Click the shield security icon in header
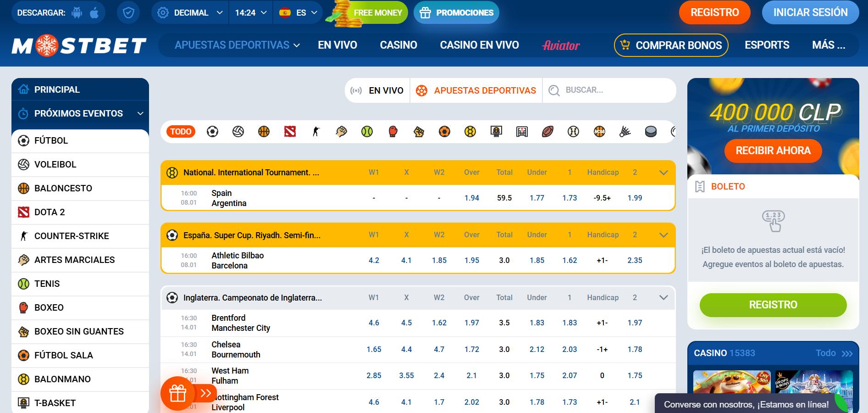This screenshot has height=413, width=868. point(128,13)
